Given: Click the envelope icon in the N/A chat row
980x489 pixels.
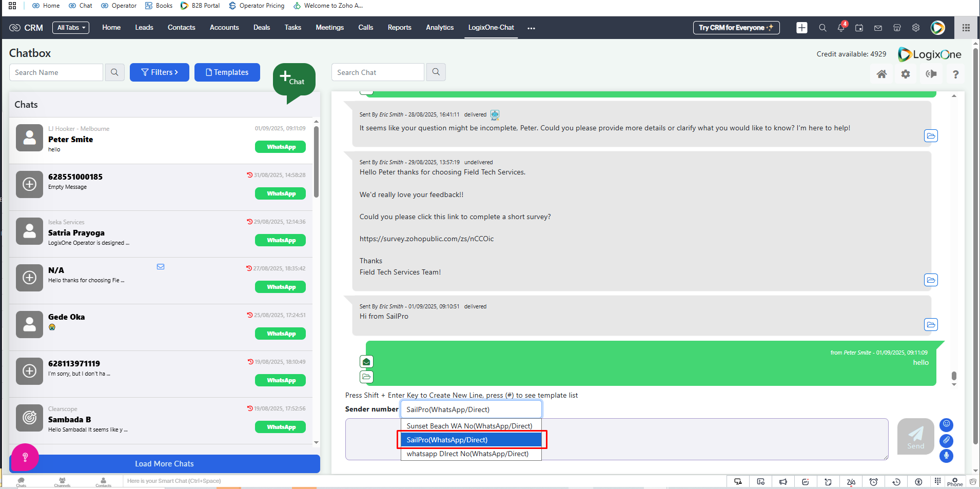Looking at the screenshot, I should pyautogui.click(x=161, y=267).
